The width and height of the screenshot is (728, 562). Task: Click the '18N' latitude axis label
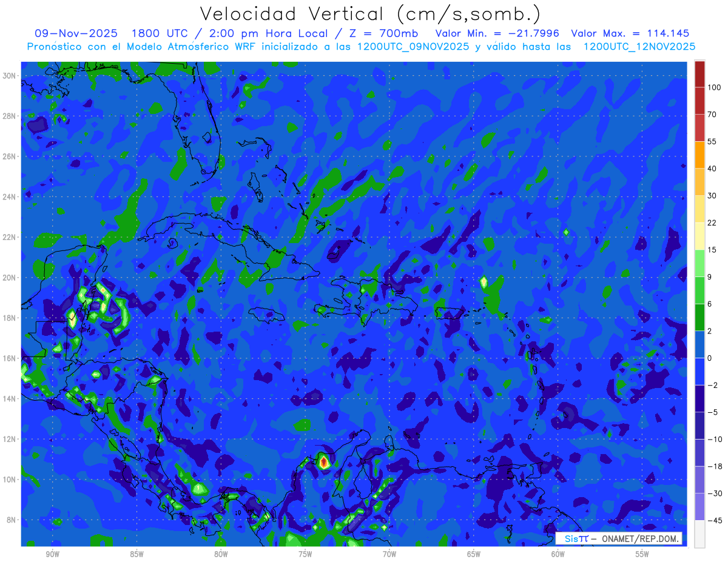[x=10, y=318]
